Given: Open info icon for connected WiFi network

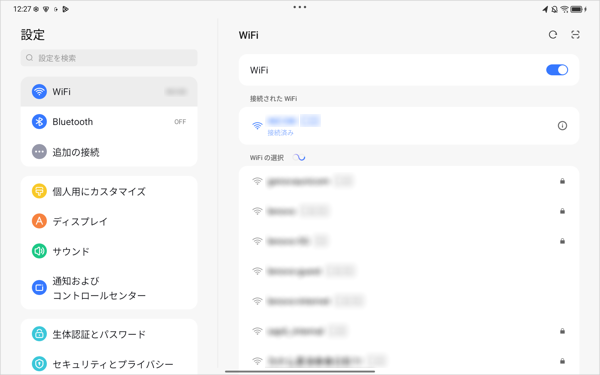Looking at the screenshot, I should [x=562, y=126].
